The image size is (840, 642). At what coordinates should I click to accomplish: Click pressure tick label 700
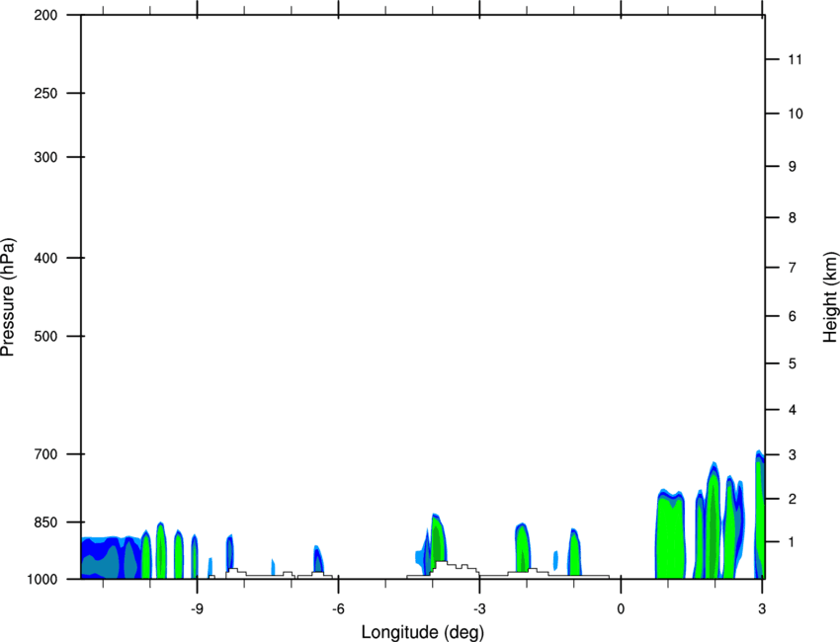point(45,454)
